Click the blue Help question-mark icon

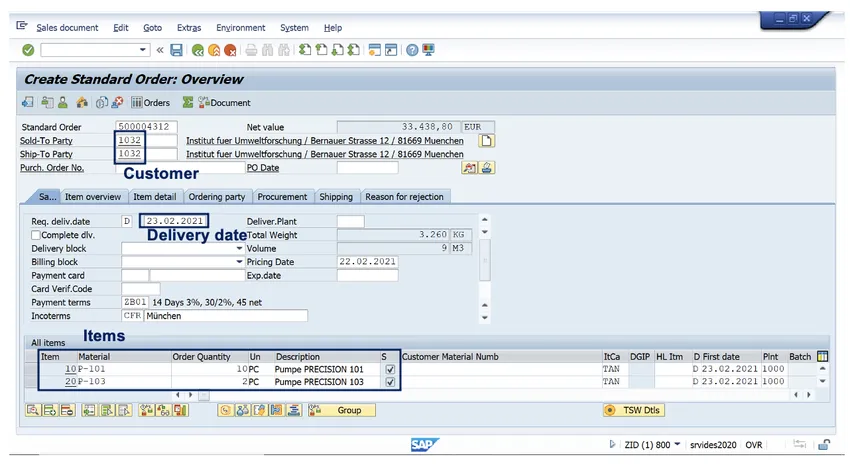(412, 50)
